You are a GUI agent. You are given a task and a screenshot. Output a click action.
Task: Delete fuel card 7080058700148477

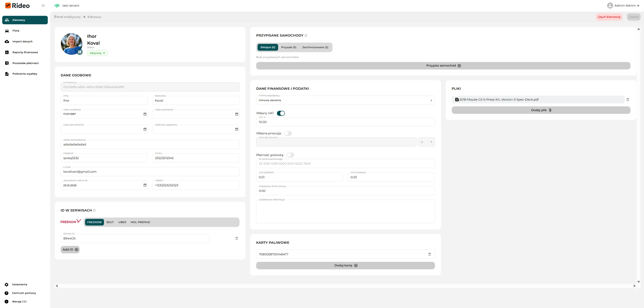pyautogui.click(x=430, y=254)
